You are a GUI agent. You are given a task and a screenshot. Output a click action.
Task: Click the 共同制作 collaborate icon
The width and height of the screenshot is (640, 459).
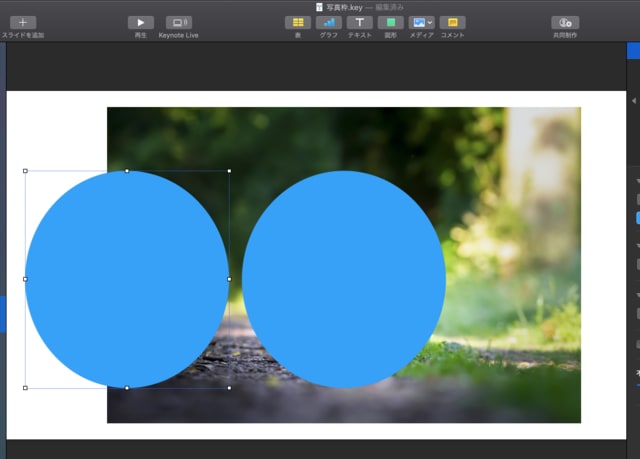click(565, 22)
